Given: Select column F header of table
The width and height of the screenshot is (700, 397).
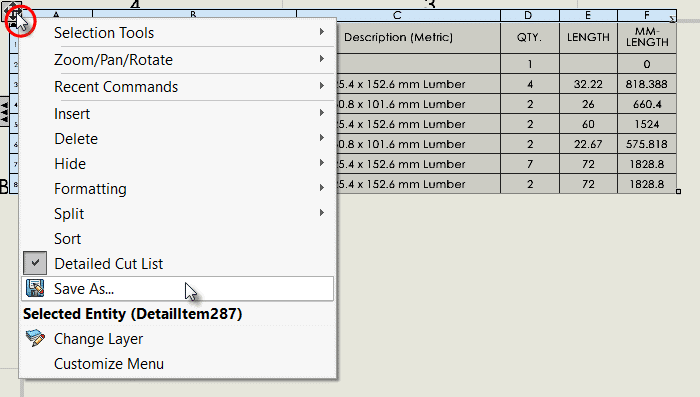Looking at the screenshot, I should [x=647, y=16].
